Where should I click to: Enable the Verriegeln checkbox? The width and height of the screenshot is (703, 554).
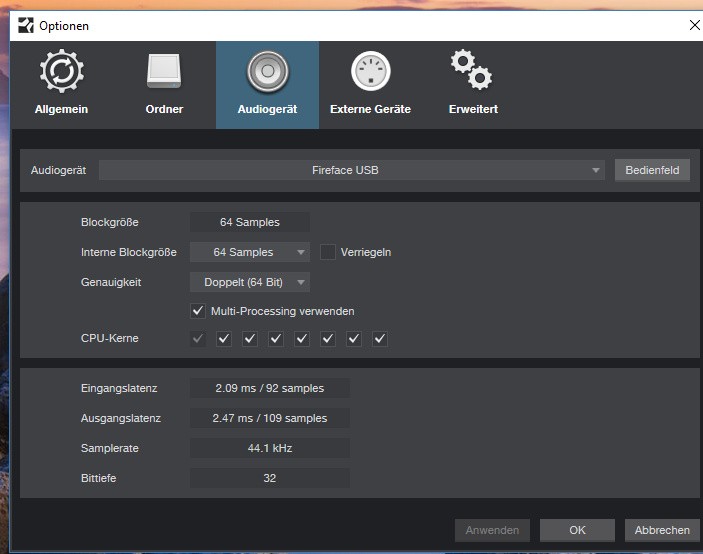click(328, 252)
